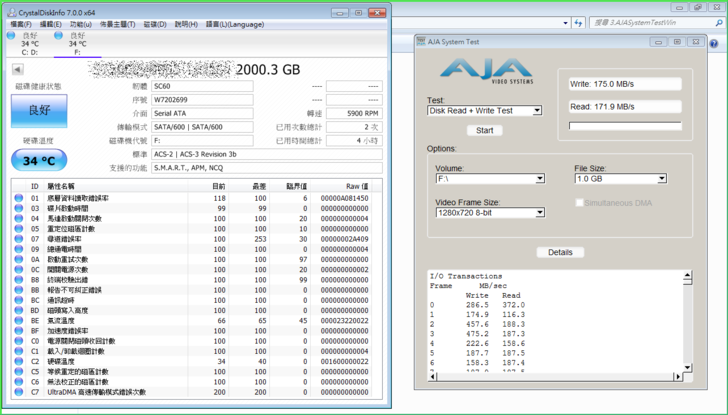Toggle the Simultaneous DMA checkbox
The width and height of the screenshot is (728, 415).
point(580,203)
